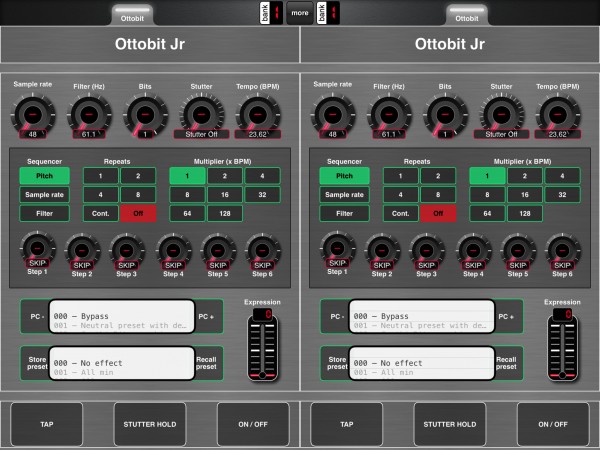Click the Sample rate knob in right panel
The image size is (600, 450).
point(333,114)
